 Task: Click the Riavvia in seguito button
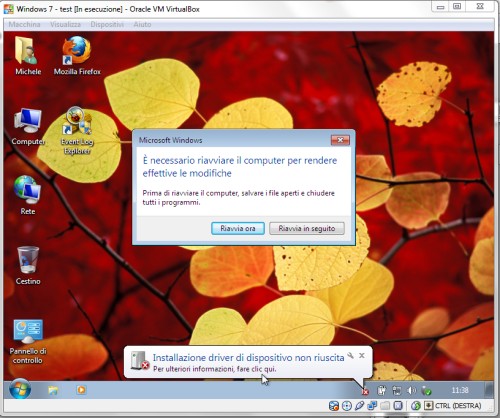tap(307, 229)
